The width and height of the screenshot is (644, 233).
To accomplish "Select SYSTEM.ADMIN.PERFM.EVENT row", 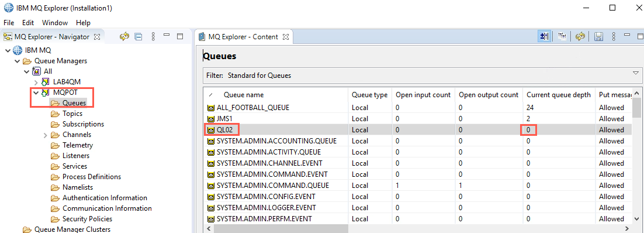I will (417, 219).
